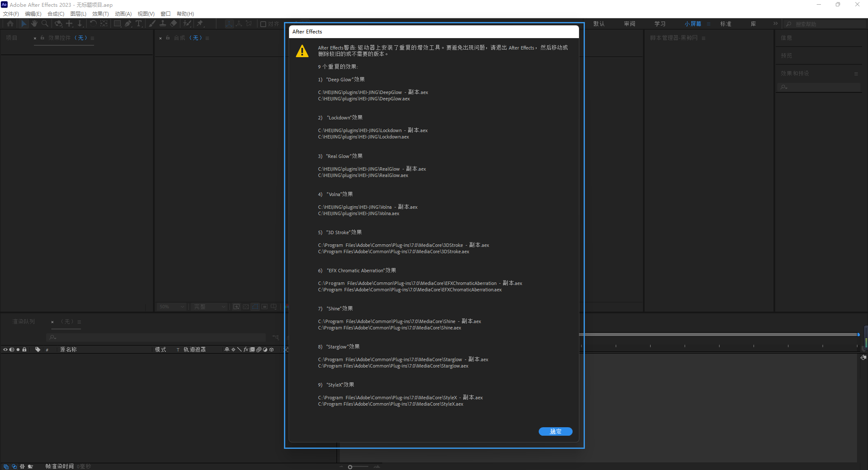
Task: Select the Roto Brush tool
Action: [187, 24]
